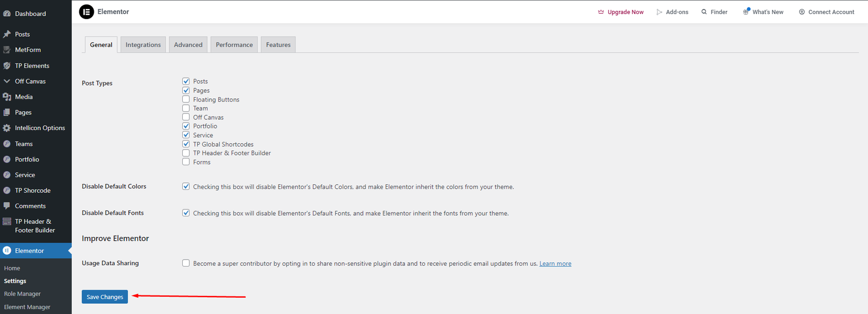This screenshot has height=314, width=868.
Task: Click the Comments bubble icon in sidebar
Action: point(7,206)
